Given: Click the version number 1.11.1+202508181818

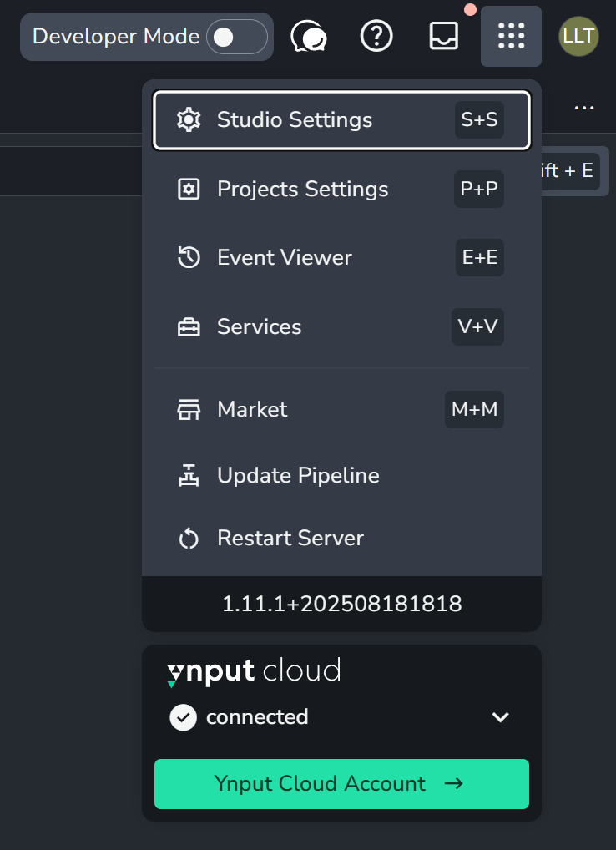Looking at the screenshot, I should pyautogui.click(x=341, y=604).
